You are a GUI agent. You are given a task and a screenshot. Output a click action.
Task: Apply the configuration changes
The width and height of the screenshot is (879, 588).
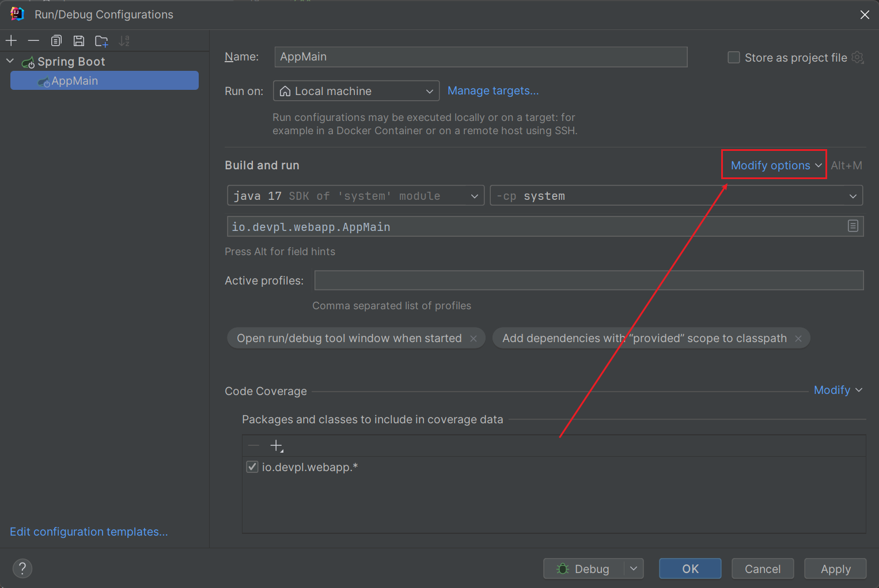point(835,568)
